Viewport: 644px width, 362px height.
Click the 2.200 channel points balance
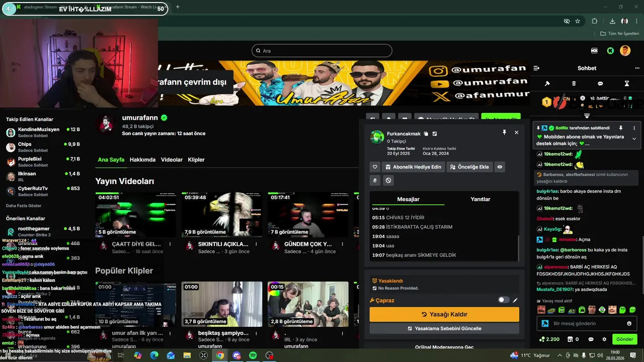pos(548,339)
